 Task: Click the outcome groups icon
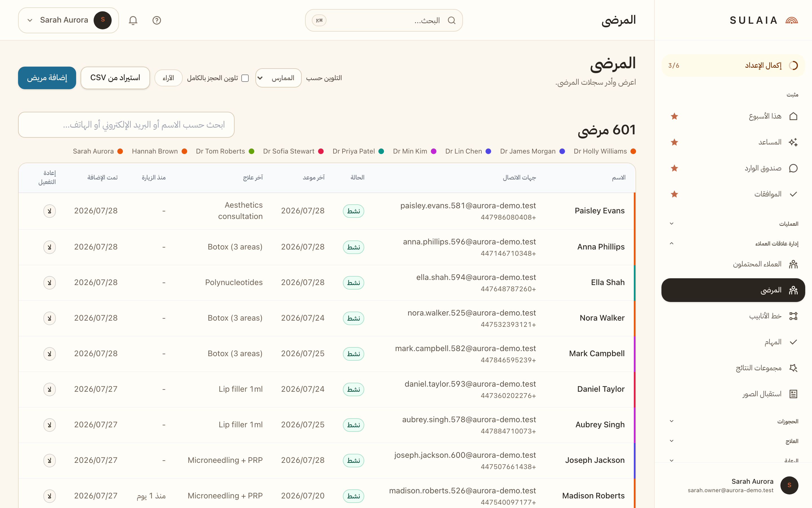pos(793,368)
